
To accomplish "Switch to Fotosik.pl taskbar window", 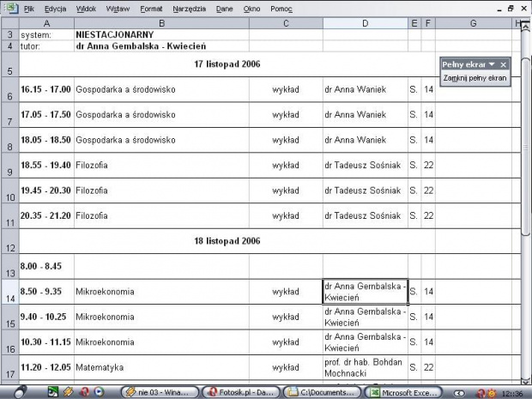I will point(241,392).
